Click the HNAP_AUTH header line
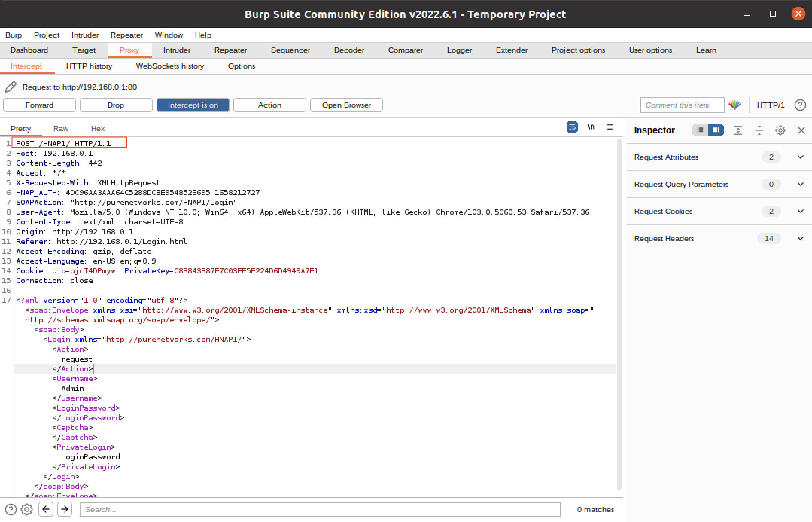The image size is (812, 522). 138,192
